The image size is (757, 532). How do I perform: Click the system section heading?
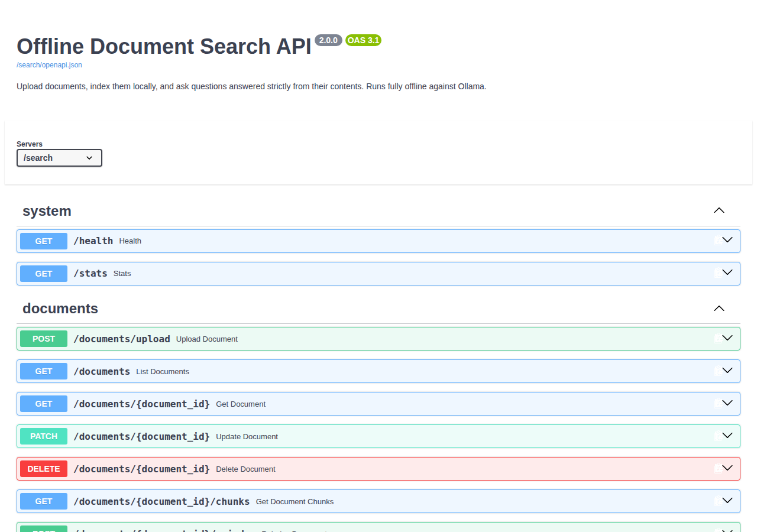pos(47,211)
